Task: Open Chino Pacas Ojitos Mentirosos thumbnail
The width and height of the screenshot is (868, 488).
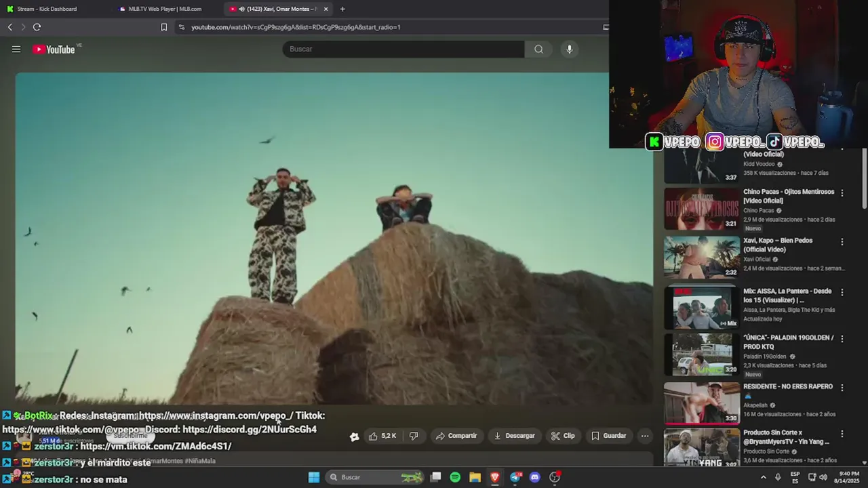Action: pos(702,209)
